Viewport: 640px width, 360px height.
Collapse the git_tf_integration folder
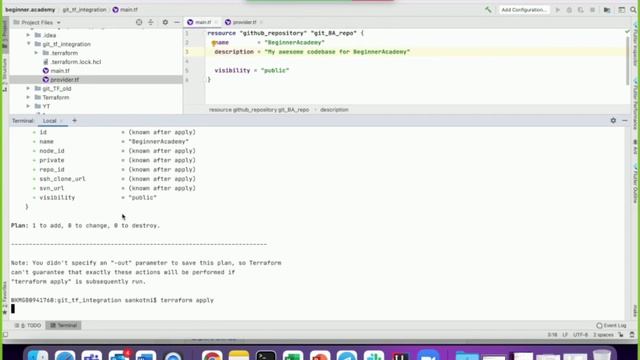[28, 44]
